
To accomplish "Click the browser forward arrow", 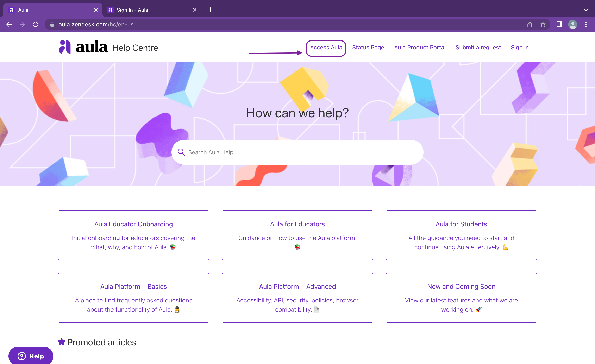I will click(x=22, y=24).
